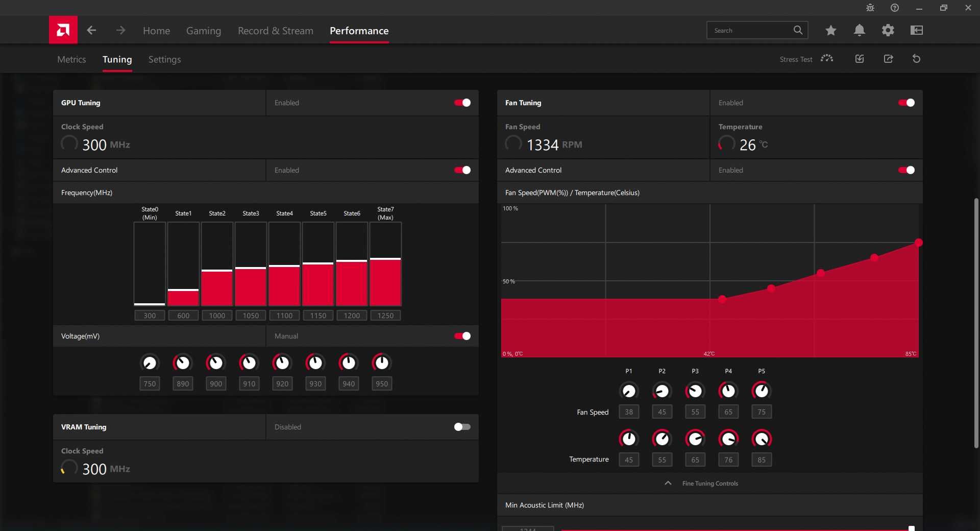Disable the Fan Tuning toggle
The width and height of the screenshot is (980, 531).
tap(906, 103)
